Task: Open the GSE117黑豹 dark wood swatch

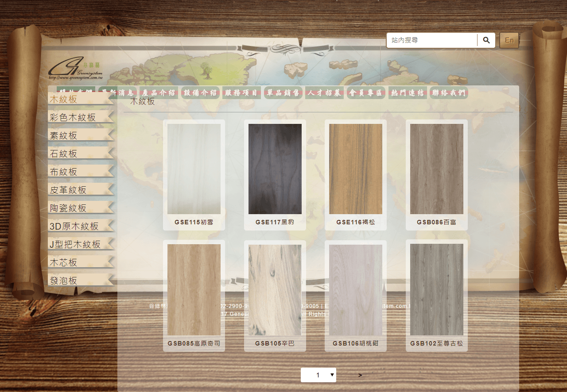Action: coord(275,169)
